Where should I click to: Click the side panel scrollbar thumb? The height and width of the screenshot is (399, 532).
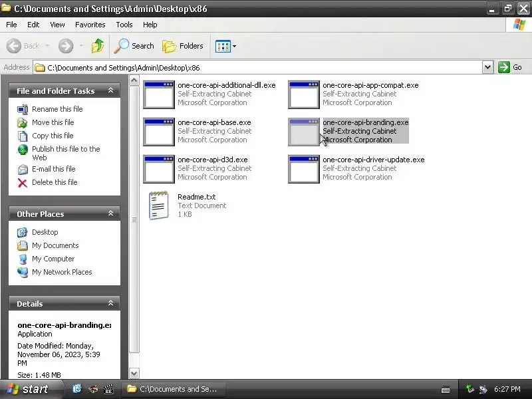click(134, 219)
